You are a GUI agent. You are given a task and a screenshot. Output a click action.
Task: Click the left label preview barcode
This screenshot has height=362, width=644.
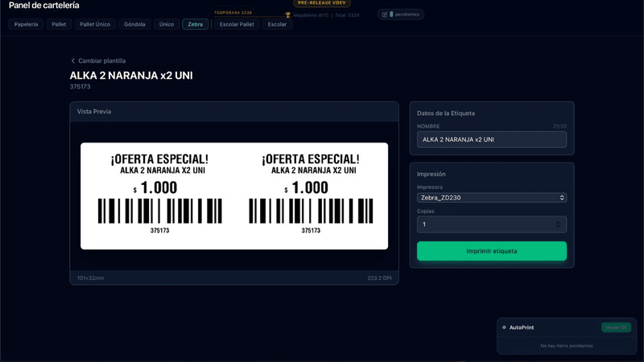pyautogui.click(x=159, y=211)
